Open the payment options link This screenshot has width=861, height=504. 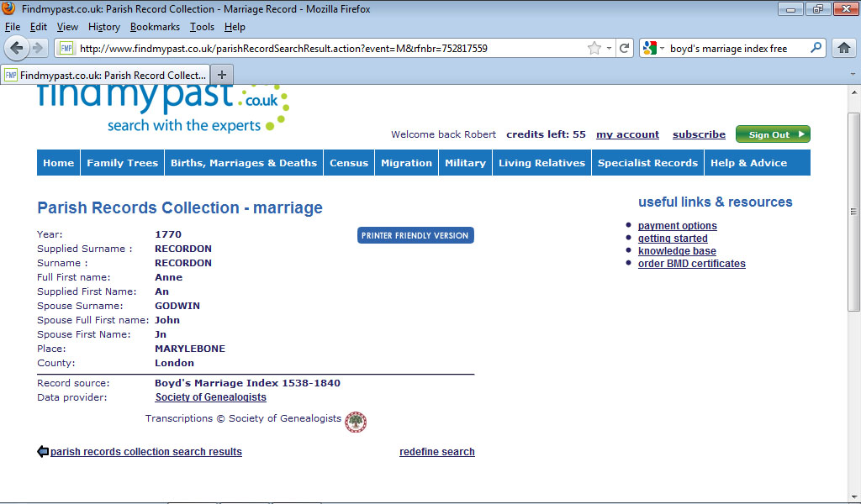coord(677,225)
